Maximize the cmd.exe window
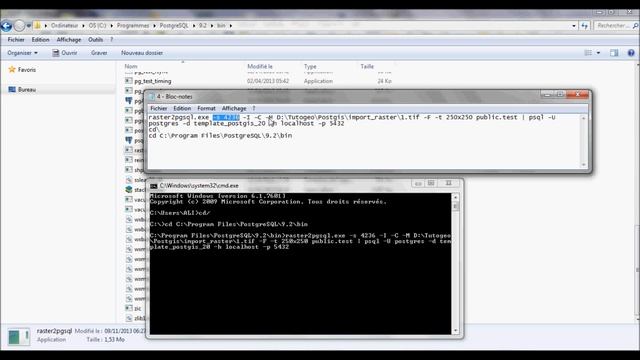The width and height of the screenshot is (640, 360). 431,183
